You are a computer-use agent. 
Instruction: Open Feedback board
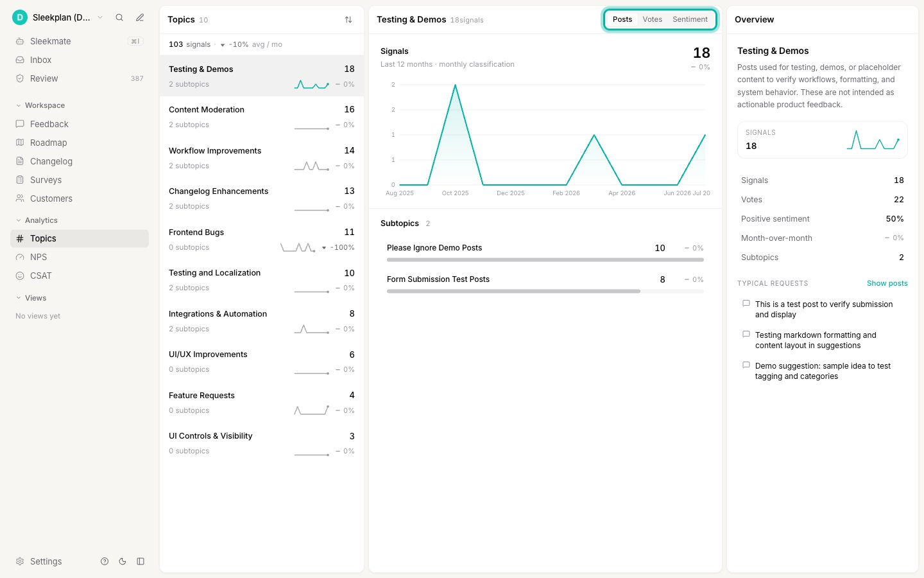point(80,124)
